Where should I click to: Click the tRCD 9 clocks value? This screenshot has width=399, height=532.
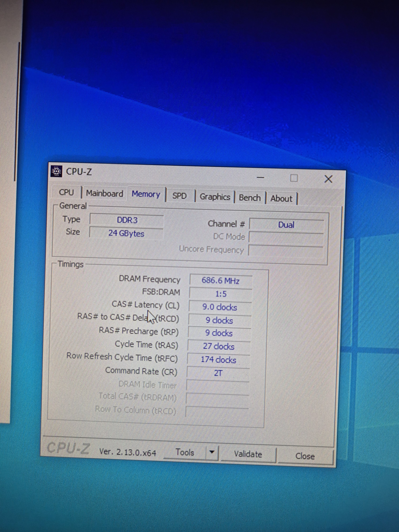(x=219, y=320)
